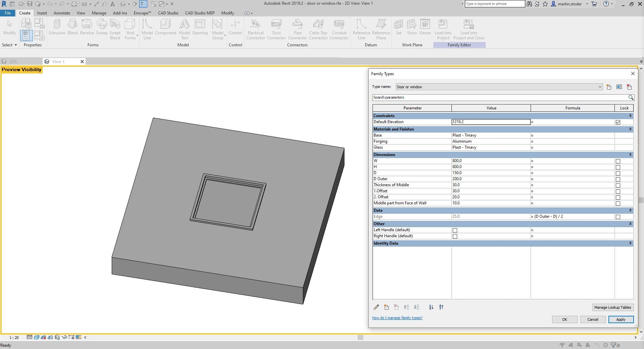Check the Left Handle (default) box
644x349 pixels.
pyautogui.click(x=455, y=230)
